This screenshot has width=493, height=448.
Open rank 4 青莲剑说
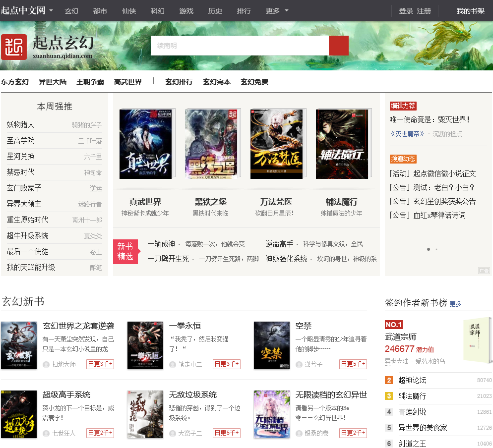412,412
